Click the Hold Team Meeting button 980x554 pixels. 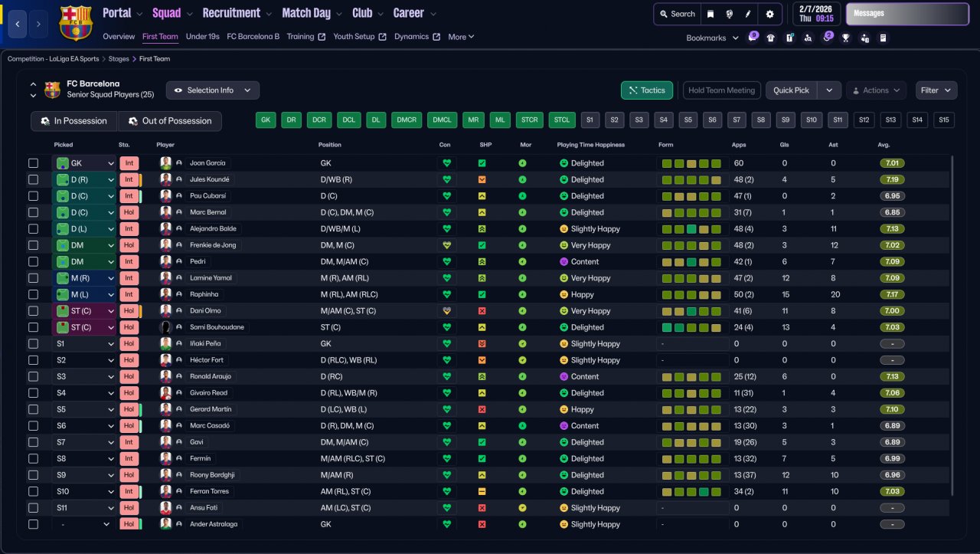(x=722, y=90)
